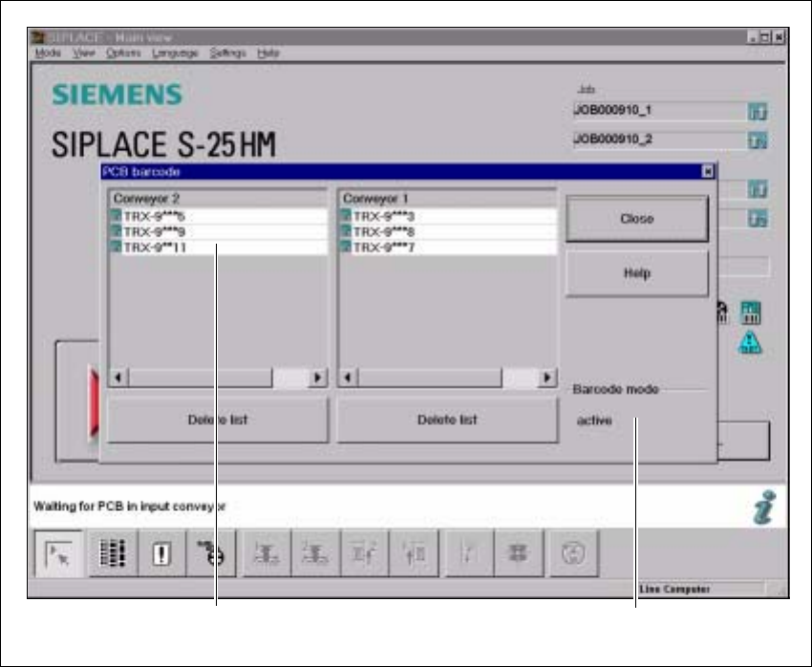Open the Mode menu

(48, 53)
